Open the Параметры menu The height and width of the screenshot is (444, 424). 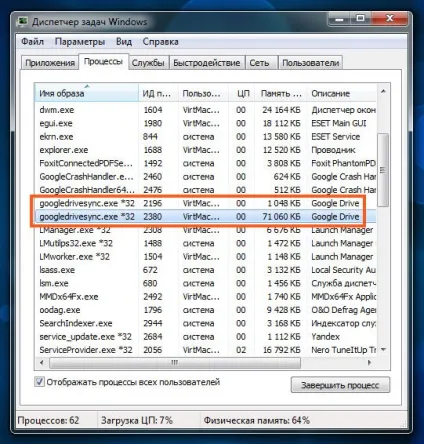pyautogui.click(x=80, y=42)
